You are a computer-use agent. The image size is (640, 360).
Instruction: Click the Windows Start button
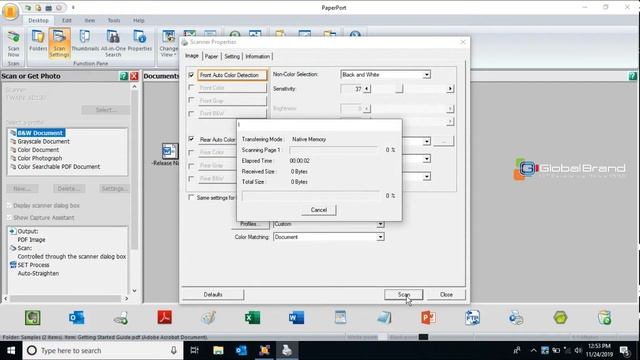pyautogui.click(x=11, y=350)
